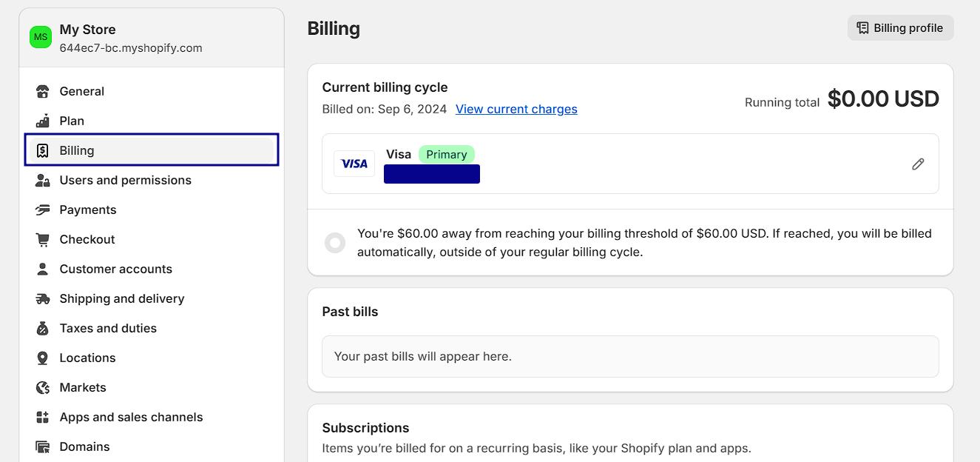Click the pencil icon to edit Visa card
Screen dimensions: 980x462
pos(918,164)
